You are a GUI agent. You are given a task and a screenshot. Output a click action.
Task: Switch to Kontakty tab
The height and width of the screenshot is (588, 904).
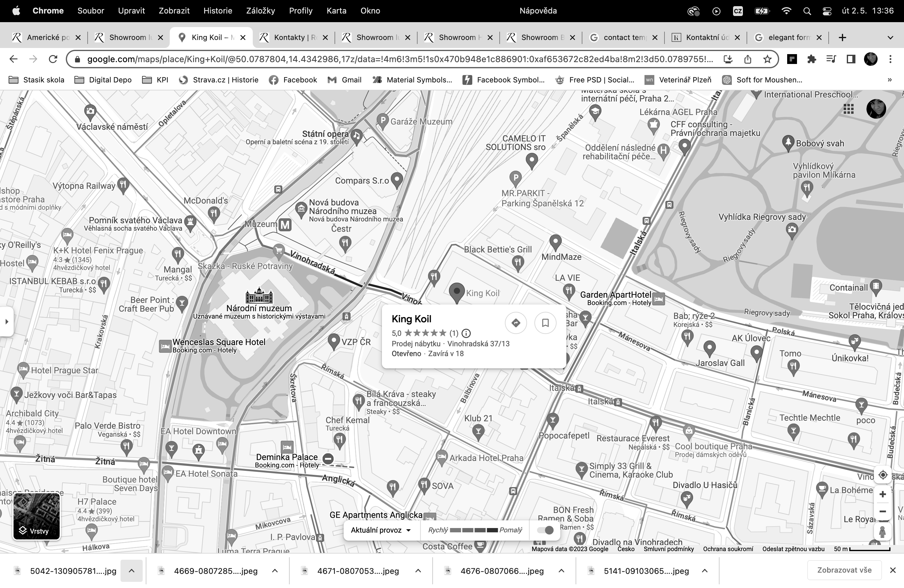pyautogui.click(x=293, y=38)
